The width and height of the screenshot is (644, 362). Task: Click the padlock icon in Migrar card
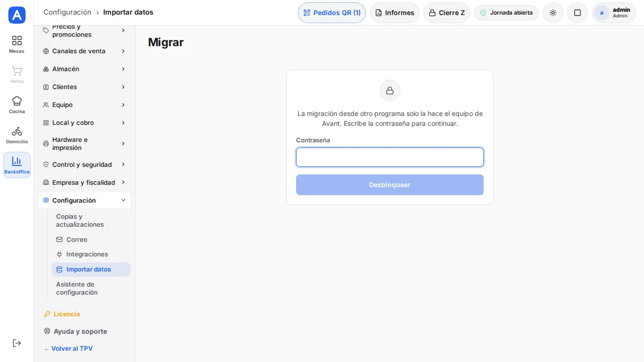390,90
